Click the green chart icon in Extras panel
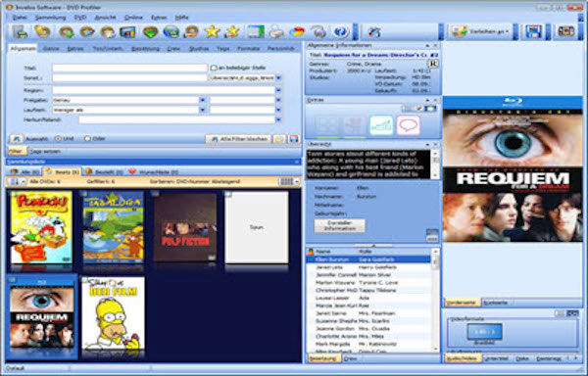The width and height of the screenshot is (588, 376). pos(381,125)
